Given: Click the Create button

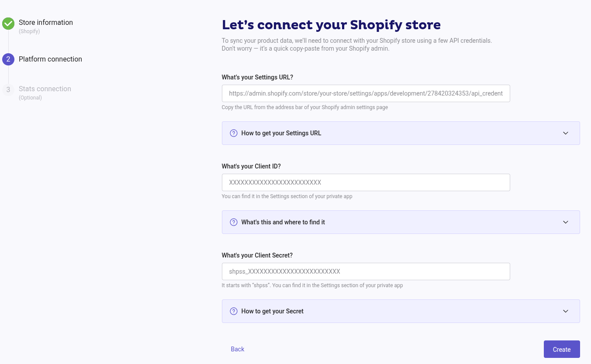Looking at the screenshot, I should pyautogui.click(x=562, y=349).
